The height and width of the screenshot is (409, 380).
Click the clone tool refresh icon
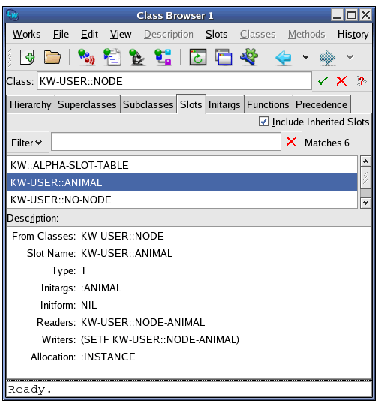coord(198,57)
